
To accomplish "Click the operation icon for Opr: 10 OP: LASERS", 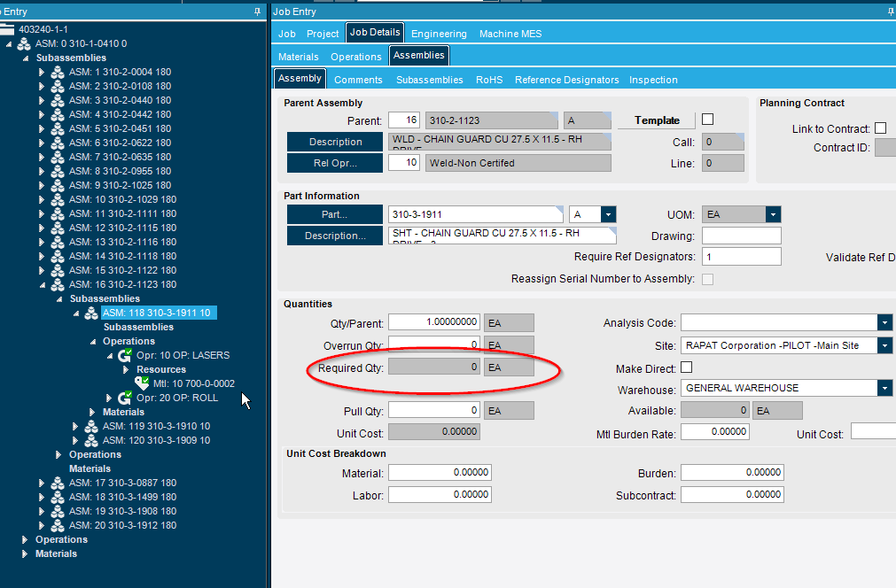I will pos(126,355).
